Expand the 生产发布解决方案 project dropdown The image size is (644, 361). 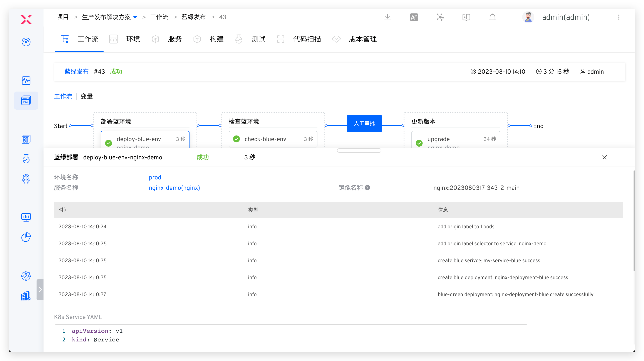135,17
